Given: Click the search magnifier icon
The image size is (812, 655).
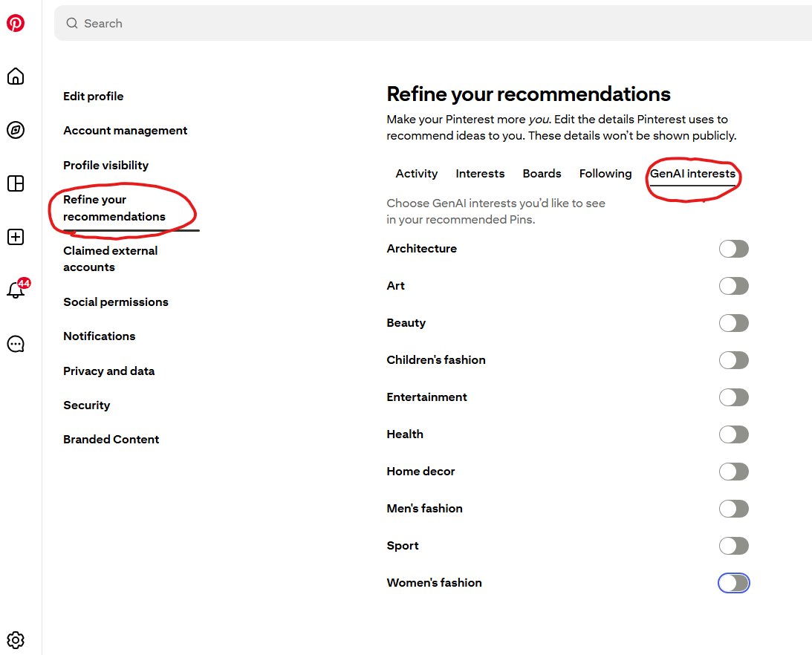Looking at the screenshot, I should click(72, 23).
